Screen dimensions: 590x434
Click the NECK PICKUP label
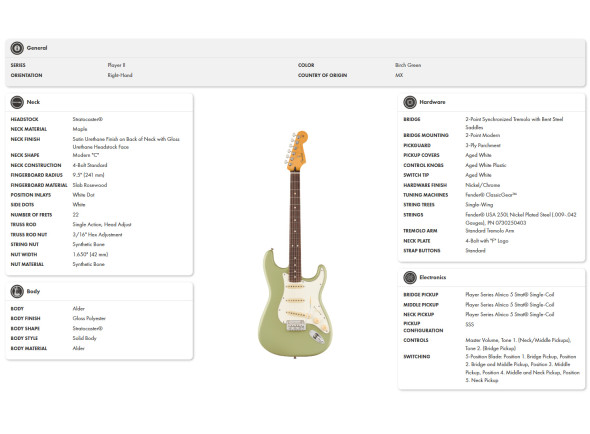click(418, 315)
